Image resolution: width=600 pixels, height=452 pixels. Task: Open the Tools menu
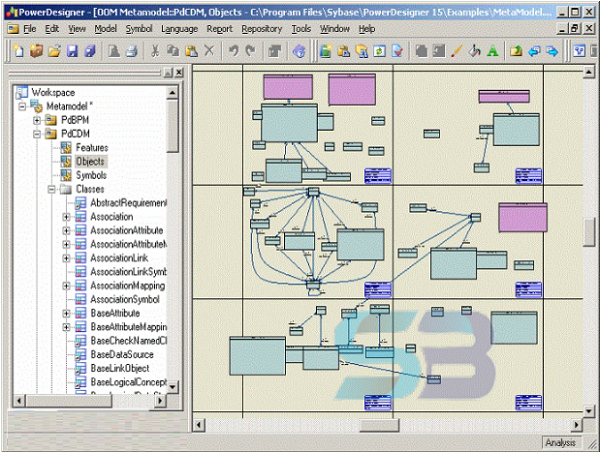tap(301, 29)
